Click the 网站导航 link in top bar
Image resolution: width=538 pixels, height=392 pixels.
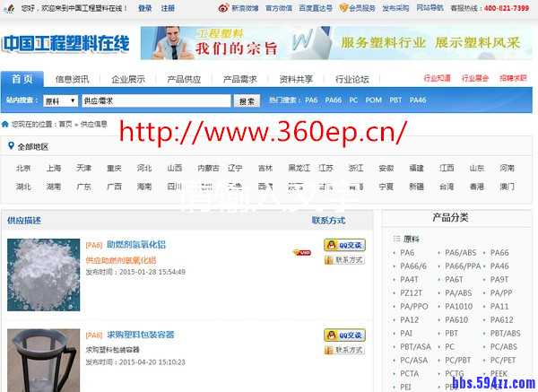pyautogui.click(x=430, y=7)
